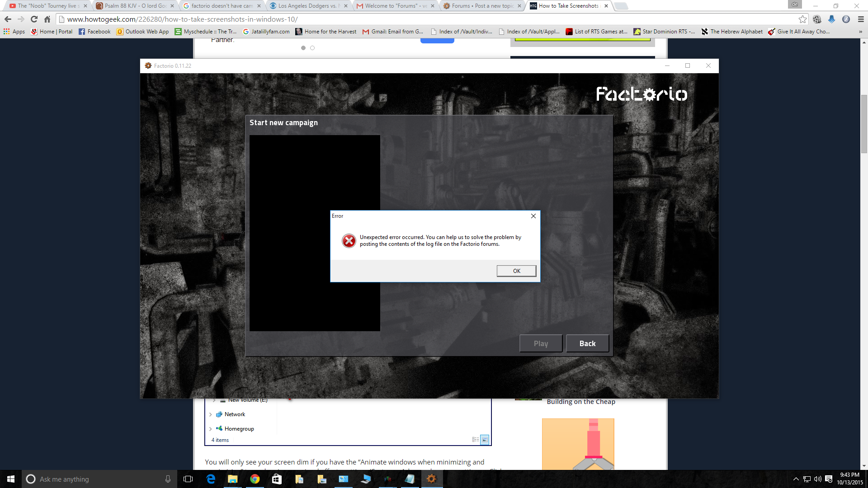Image resolution: width=868 pixels, height=488 pixels.
Task: Open the Action Center notifications icon
Action: click(829, 479)
